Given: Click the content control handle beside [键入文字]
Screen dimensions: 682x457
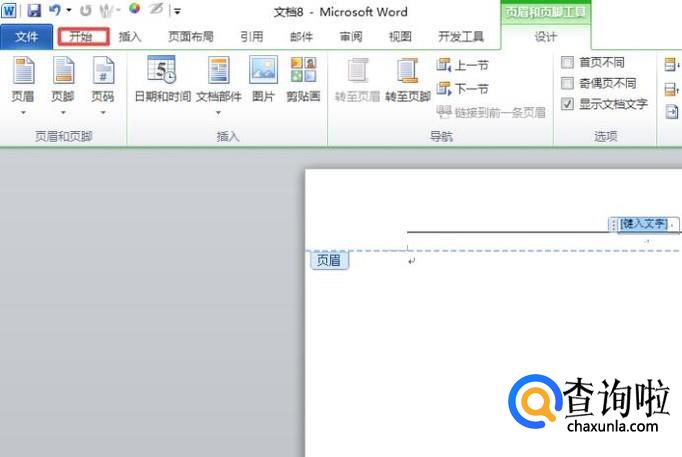Looking at the screenshot, I should tap(614, 224).
